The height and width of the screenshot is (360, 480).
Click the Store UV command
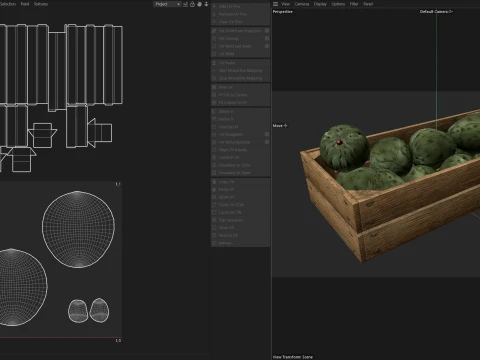(x=240, y=228)
